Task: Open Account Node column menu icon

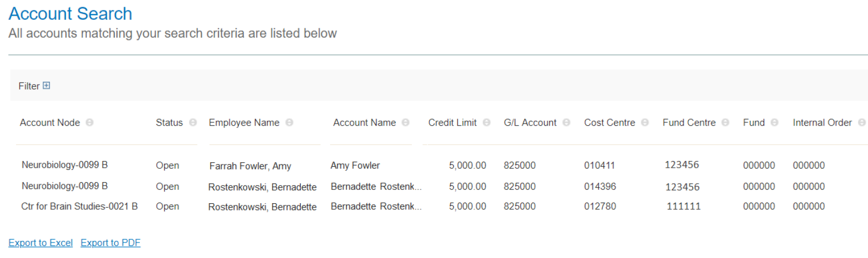Action: coord(90,122)
